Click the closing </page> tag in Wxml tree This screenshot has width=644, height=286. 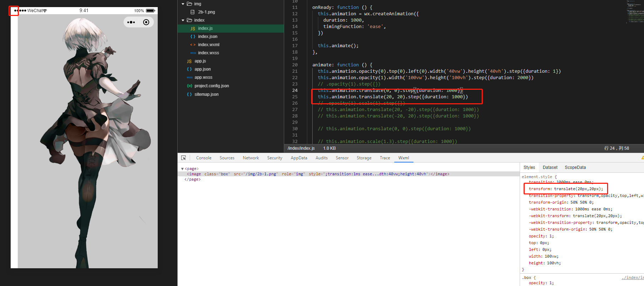[x=192, y=180]
